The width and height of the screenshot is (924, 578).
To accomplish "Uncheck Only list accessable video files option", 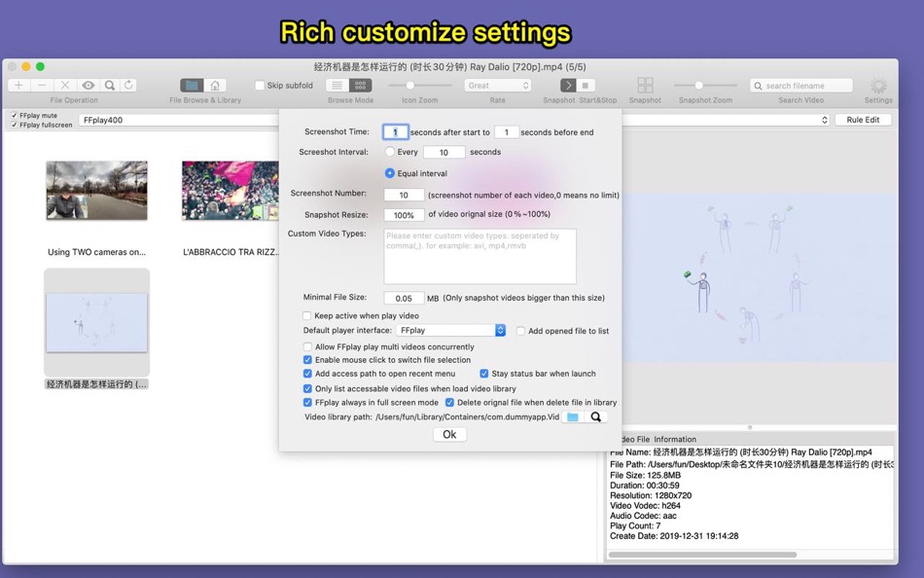I will [x=307, y=388].
